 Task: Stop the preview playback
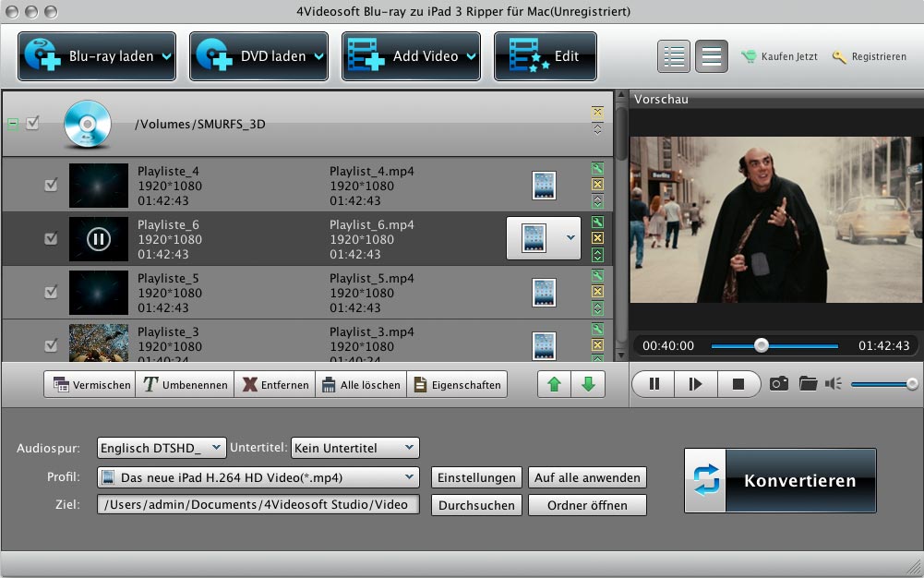point(738,383)
